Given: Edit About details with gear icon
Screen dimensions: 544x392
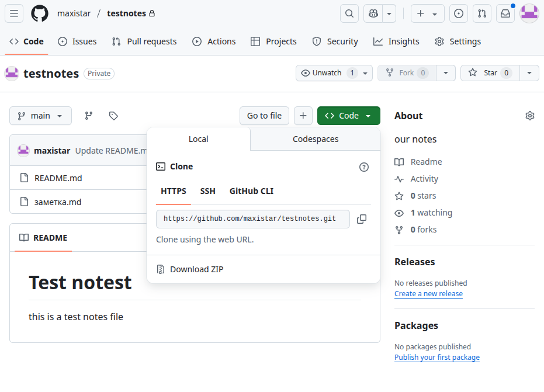Looking at the screenshot, I should pyautogui.click(x=530, y=116).
